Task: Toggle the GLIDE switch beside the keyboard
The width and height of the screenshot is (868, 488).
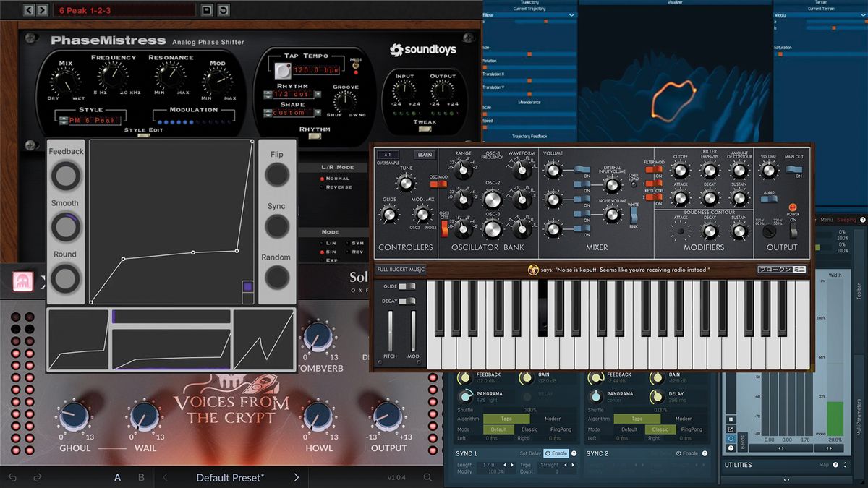Action: click(407, 286)
